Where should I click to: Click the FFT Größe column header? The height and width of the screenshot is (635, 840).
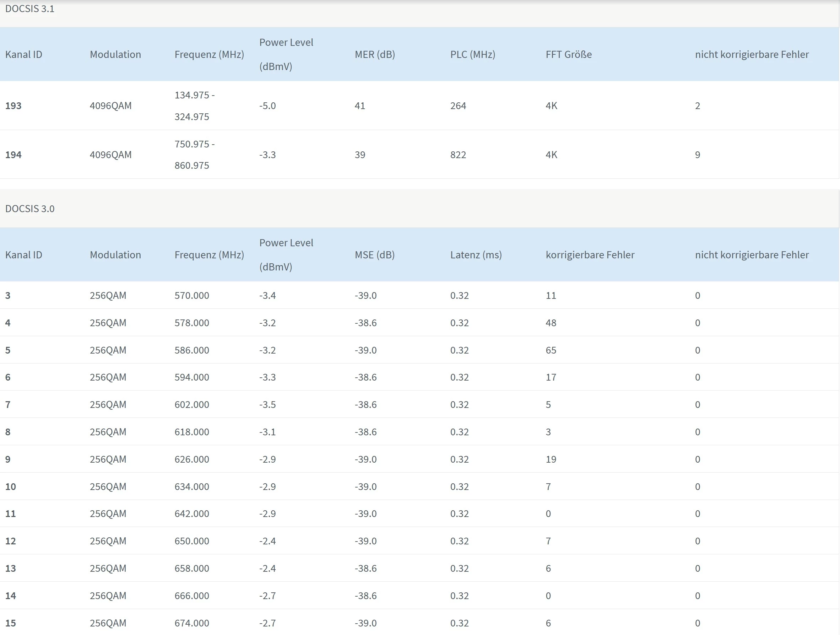pos(569,54)
